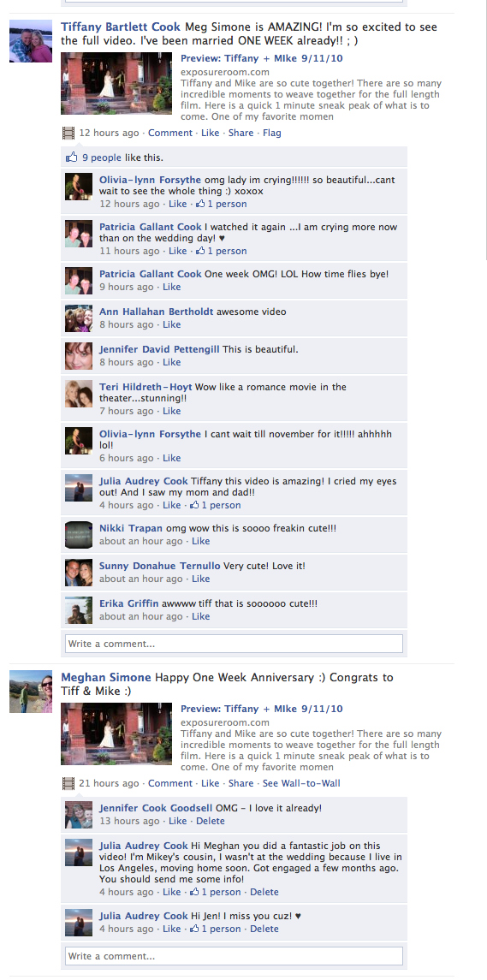This screenshot has width=487, height=980.
Task: Click film strip icon next to '12 hours ago'
Action: [x=68, y=133]
